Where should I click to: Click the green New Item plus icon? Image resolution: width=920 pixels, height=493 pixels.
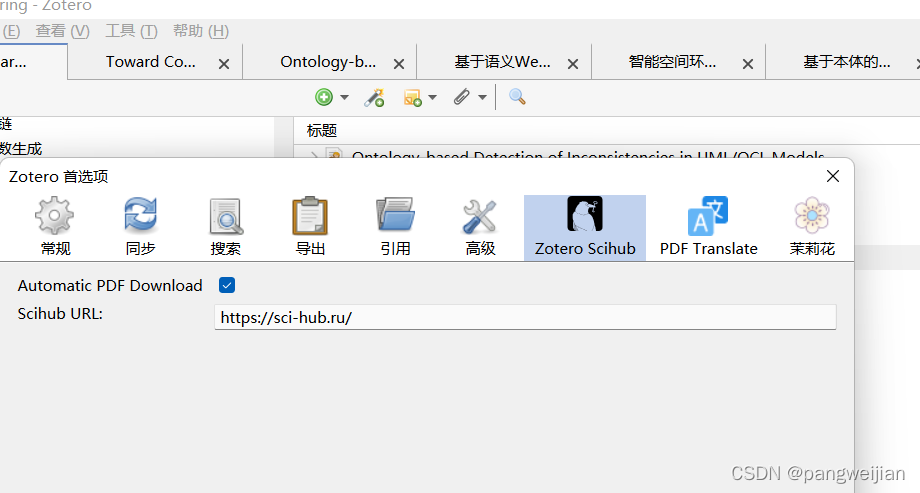[x=324, y=97]
